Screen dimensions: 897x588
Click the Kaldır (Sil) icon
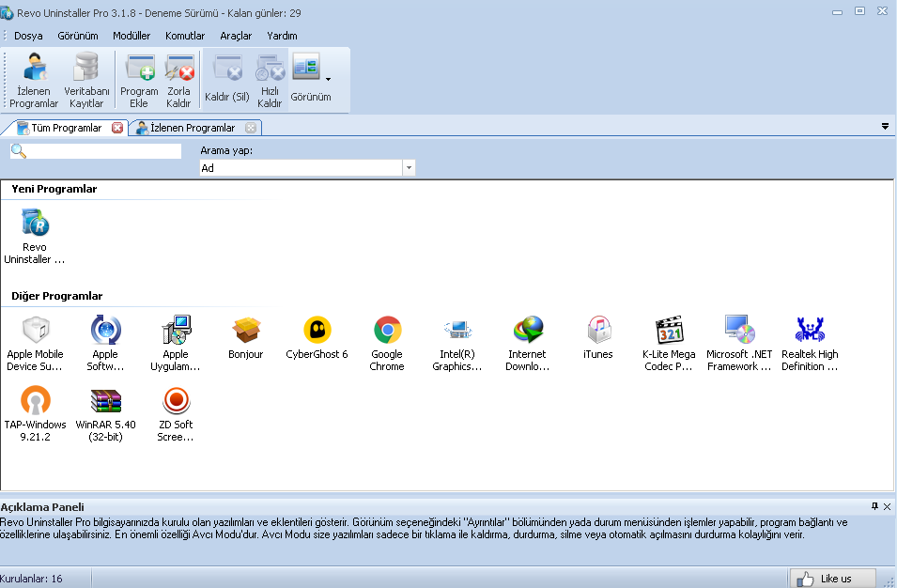click(x=226, y=79)
